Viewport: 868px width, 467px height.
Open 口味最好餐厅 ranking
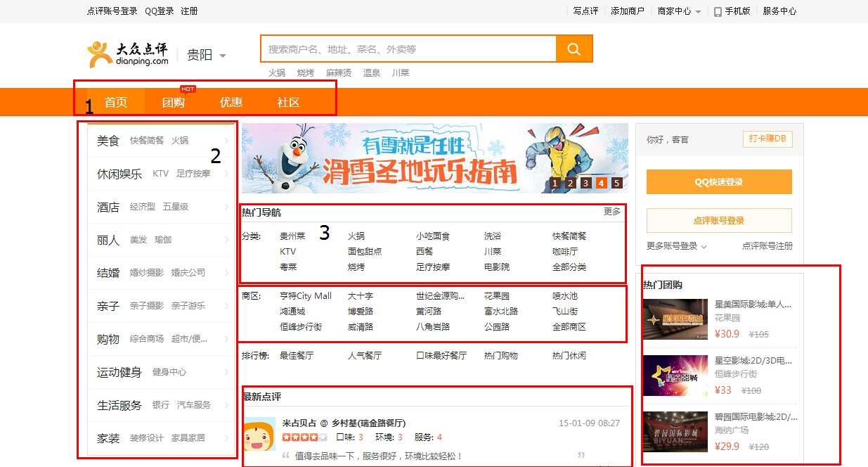441,356
